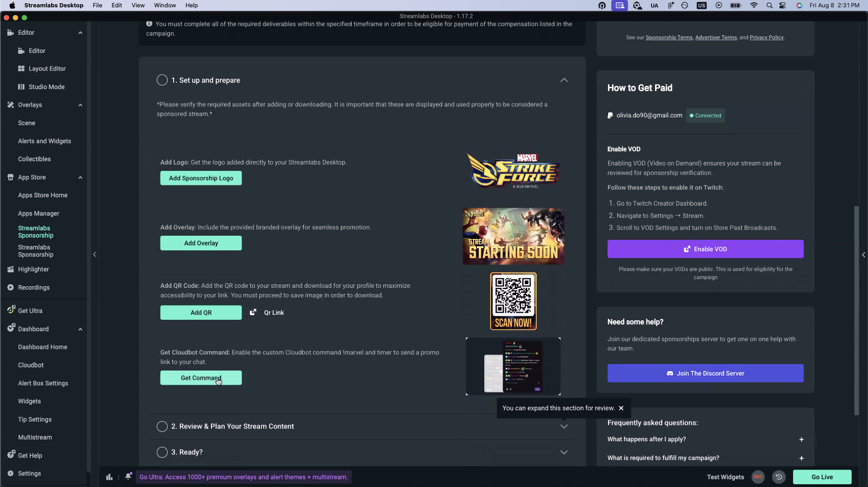Open the View menu
Screen dimensions: 868x487
click(138, 5)
